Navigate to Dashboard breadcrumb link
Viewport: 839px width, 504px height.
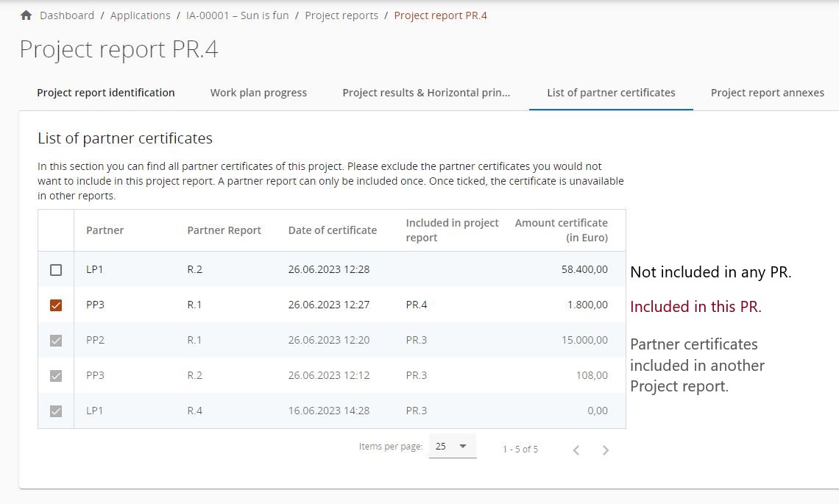pos(67,15)
